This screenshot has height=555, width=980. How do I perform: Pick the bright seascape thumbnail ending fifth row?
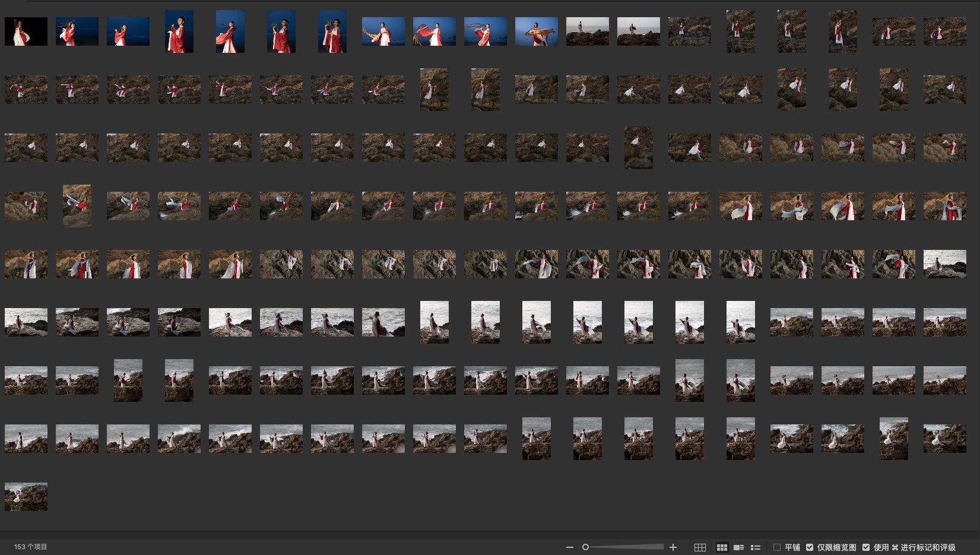944,264
